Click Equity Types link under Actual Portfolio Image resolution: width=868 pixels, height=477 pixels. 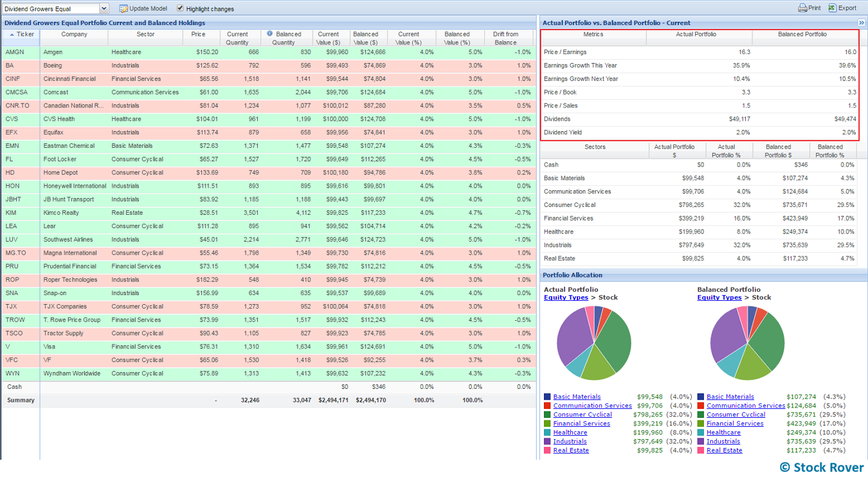point(566,298)
